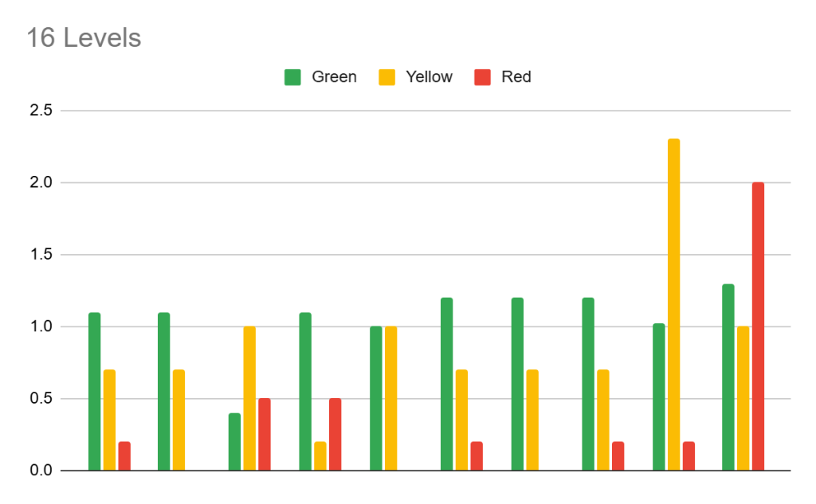Click the yellow legend color swatch
The height and width of the screenshot is (504, 816).
(386, 77)
